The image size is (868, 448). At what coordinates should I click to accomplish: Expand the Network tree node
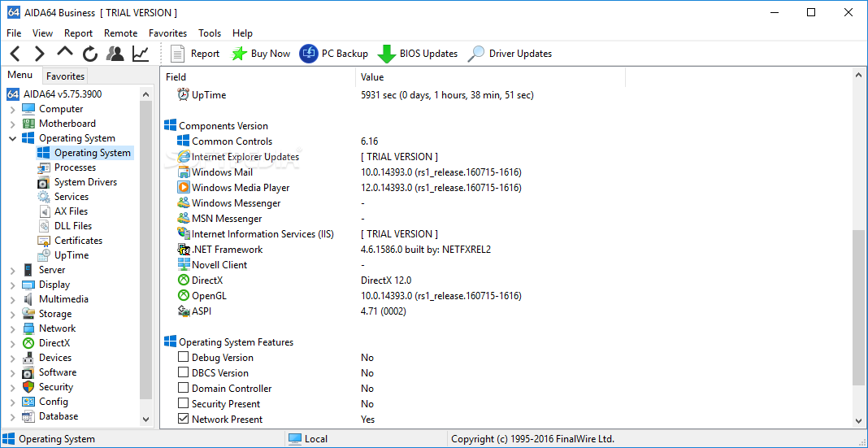pos(13,329)
